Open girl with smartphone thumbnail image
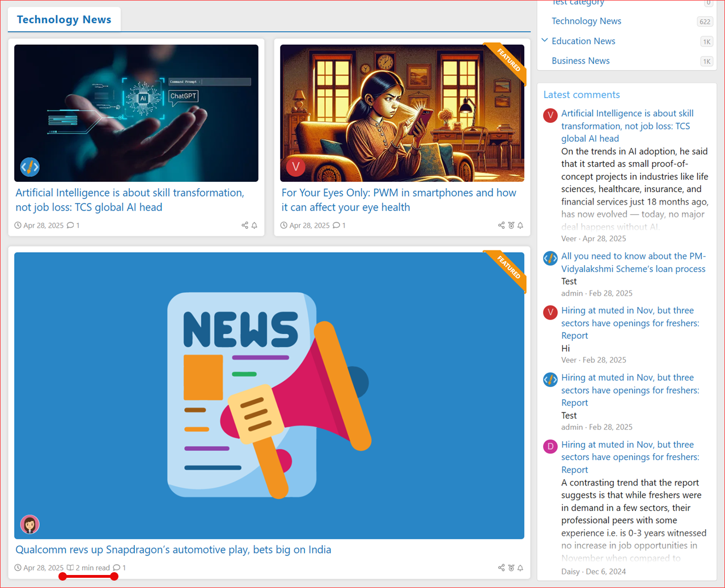The image size is (725, 588). (x=402, y=113)
